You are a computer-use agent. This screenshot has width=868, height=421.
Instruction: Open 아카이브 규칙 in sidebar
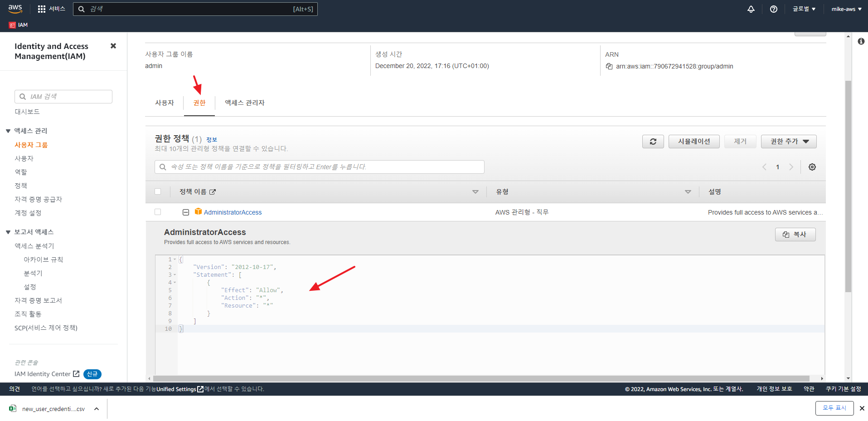pyautogui.click(x=44, y=259)
